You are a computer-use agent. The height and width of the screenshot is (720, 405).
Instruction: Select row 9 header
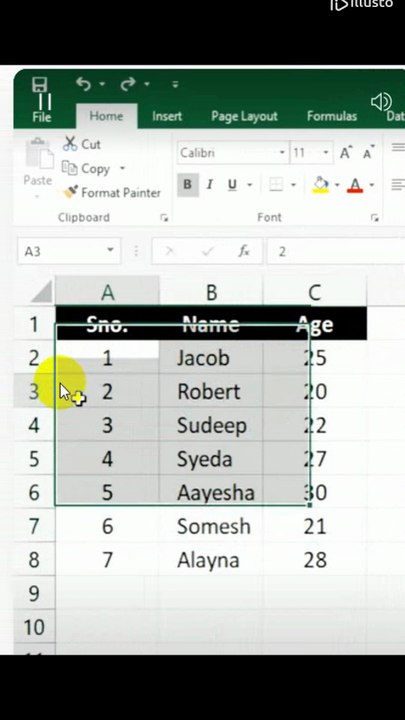tap(34, 593)
